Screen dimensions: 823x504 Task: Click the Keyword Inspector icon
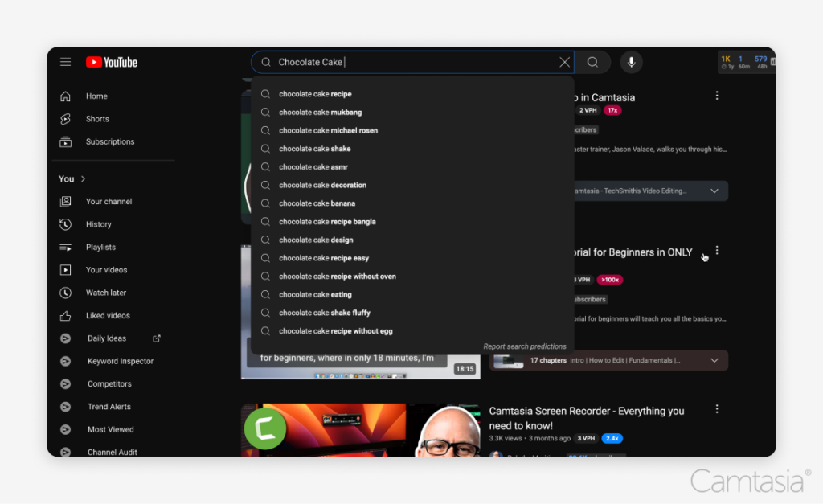(x=65, y=361)
